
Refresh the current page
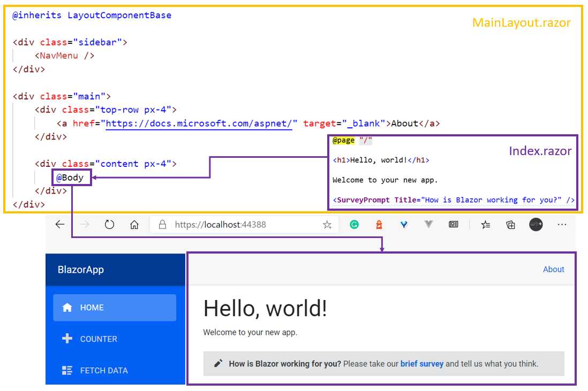[x=109, y=225]
